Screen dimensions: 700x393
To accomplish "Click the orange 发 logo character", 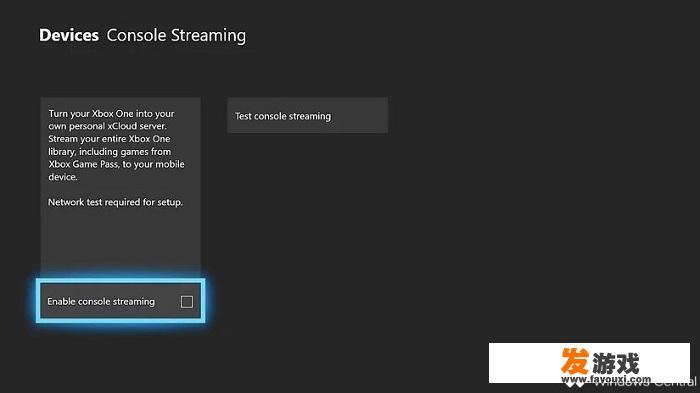I will click(575, 361).
